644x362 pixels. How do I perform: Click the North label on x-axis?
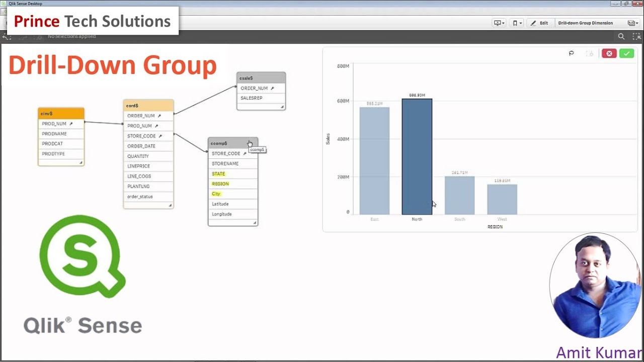417,219
